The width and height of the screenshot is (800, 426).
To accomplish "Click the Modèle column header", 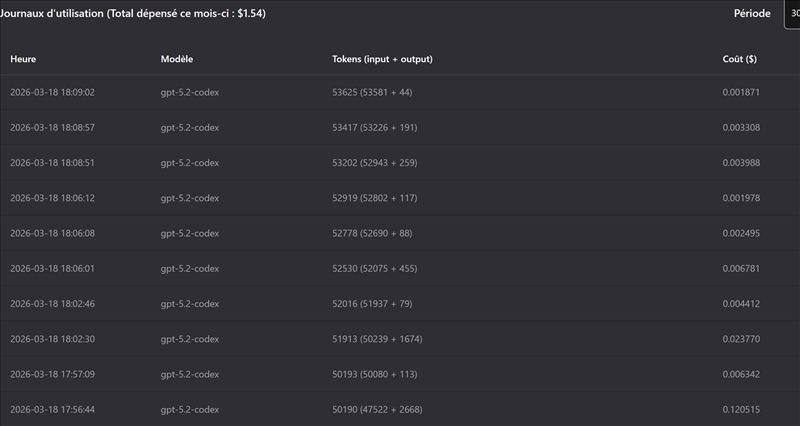I will pyautogui.click(x=177, y=59).
